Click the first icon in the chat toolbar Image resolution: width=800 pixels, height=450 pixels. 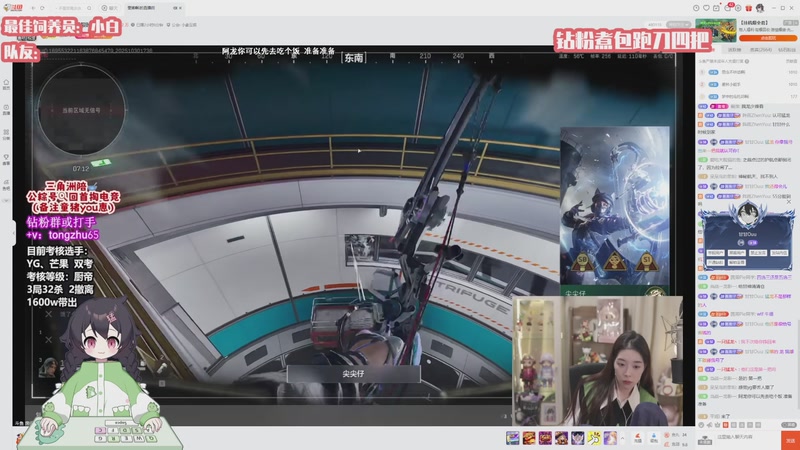click(701, 424)
